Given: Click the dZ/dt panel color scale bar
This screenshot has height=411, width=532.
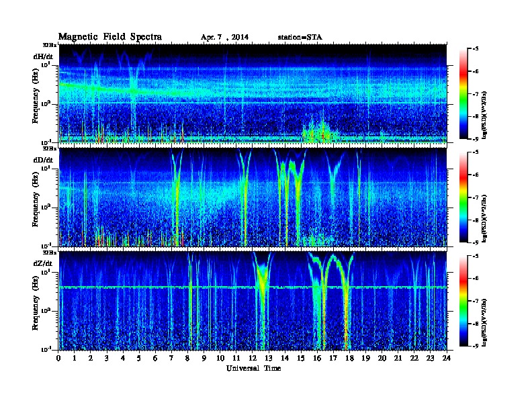Looking at the screenshot, I should pyautogui.click(x=463, y=301).
